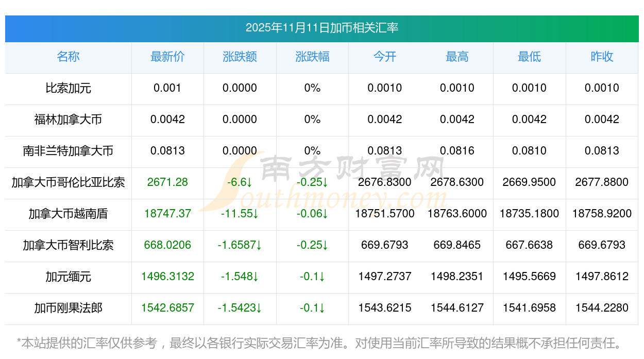644x359 pixels.
Task: Select the 比索加元 row name
Action: [68, 88]
